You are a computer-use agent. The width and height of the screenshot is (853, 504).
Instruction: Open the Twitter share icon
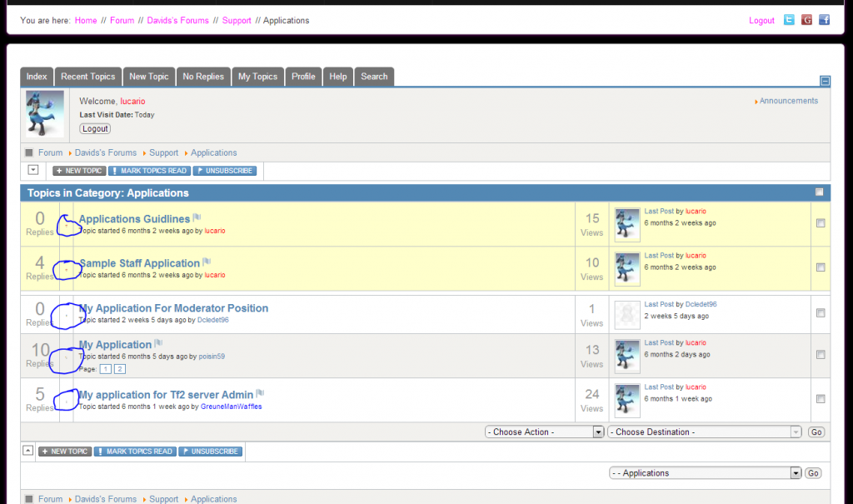pyautogui.click(x=789, y=20)
